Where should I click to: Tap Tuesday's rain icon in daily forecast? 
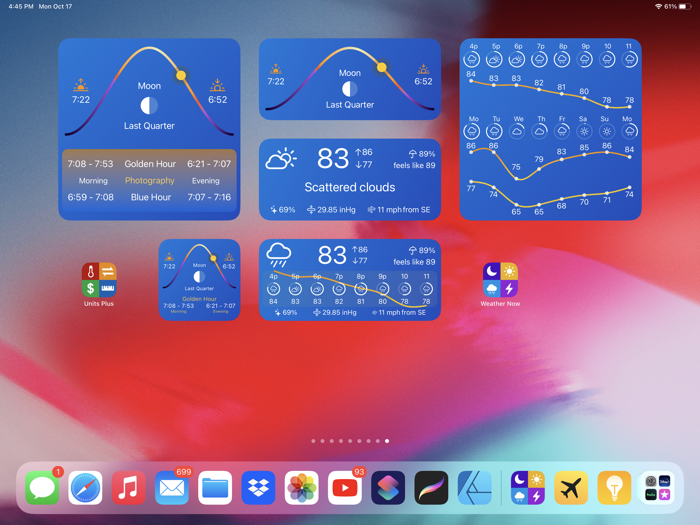(x=494, y=131)
